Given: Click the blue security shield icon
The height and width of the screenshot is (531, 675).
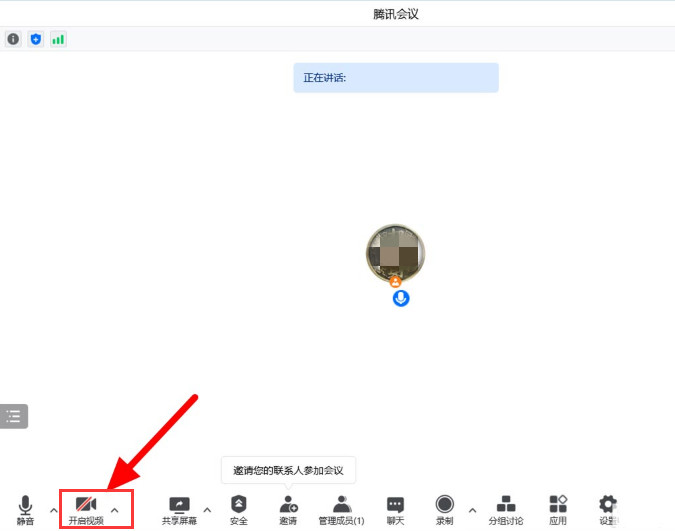Looking at the screenshot, I should pyautogui.click(x=36, y=39).
